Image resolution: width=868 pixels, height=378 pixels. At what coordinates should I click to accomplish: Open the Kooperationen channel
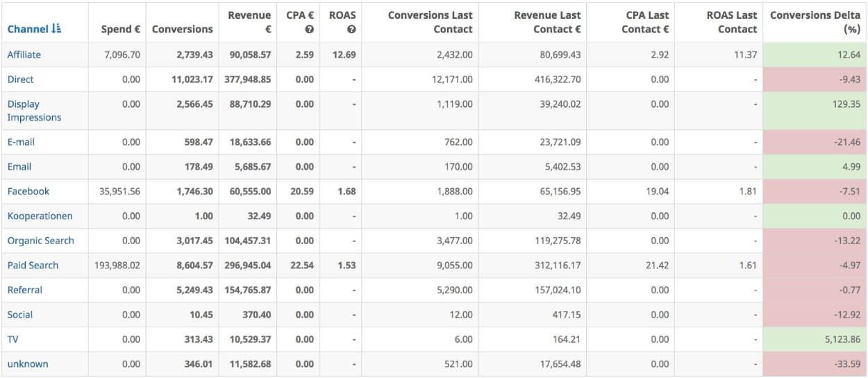40,216
